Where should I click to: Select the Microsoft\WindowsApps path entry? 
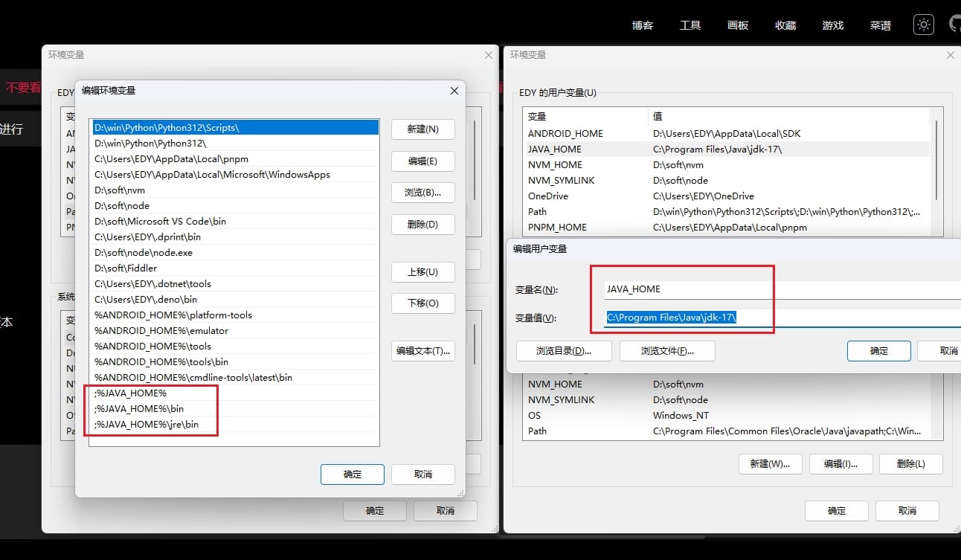pos(234,174)
